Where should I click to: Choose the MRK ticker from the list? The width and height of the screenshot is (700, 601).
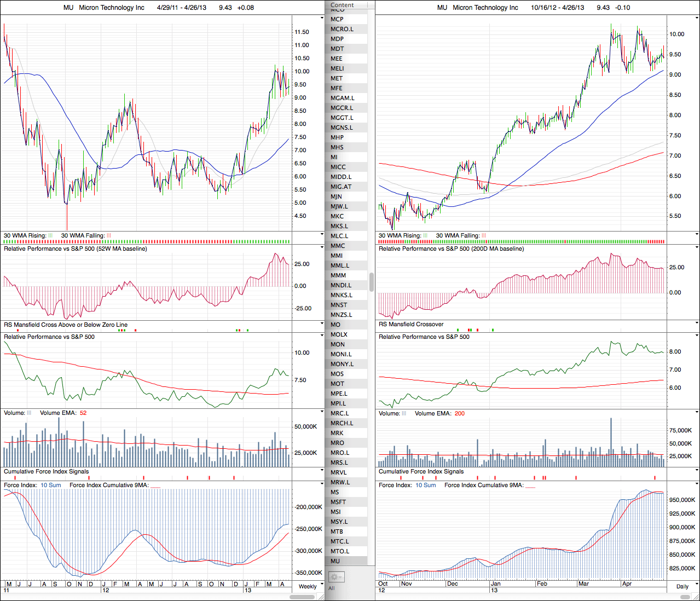(x=337, y=433)
